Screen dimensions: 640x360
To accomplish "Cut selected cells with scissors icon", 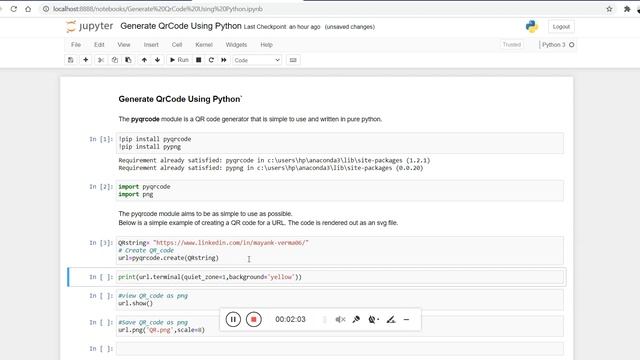I will pyautogui.click(x=101, y=60).
